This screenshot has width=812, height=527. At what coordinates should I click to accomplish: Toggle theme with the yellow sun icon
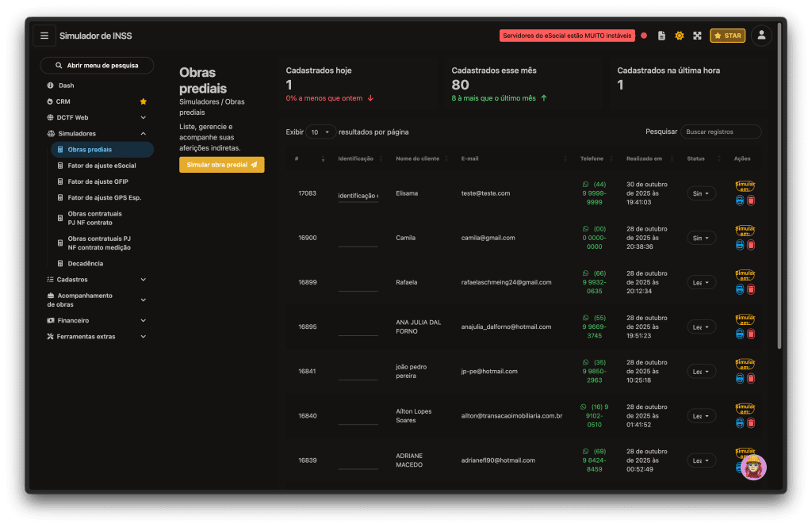click(679, 36)
